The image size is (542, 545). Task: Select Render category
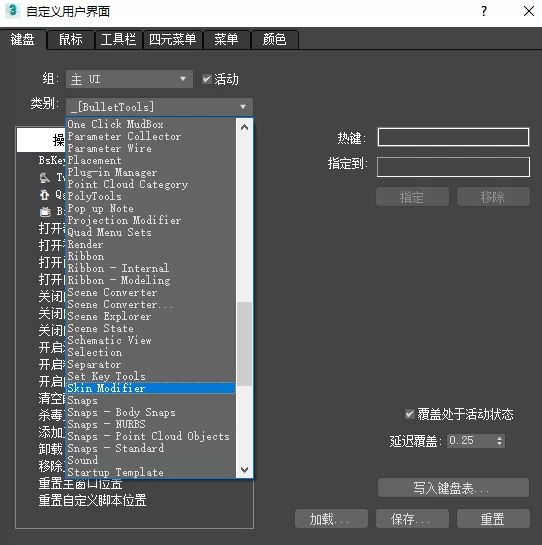click(151, 244)
